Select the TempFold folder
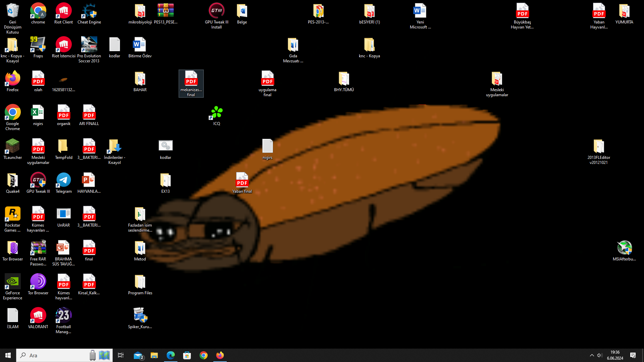 click(63, 149)
